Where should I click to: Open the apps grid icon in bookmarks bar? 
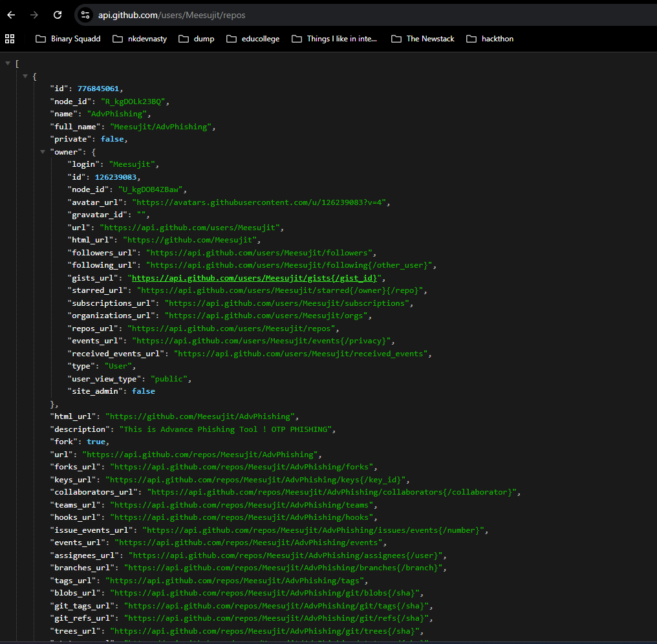[x=10, y=39]
